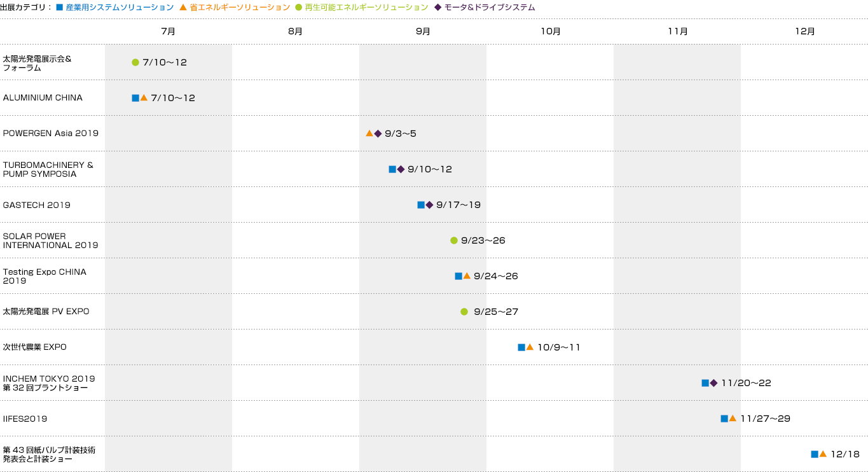Click the 再生可能エネルギーソリューション legend label

point(366,8)
